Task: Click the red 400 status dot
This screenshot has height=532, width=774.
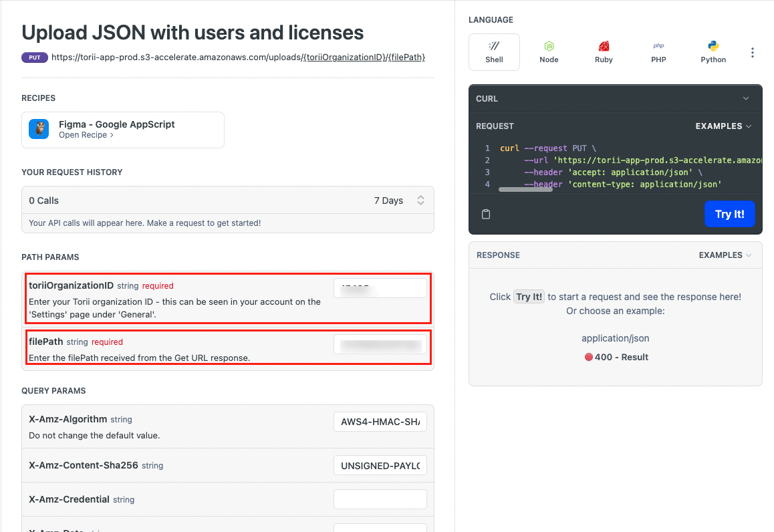Action: [x=588, y=357]
